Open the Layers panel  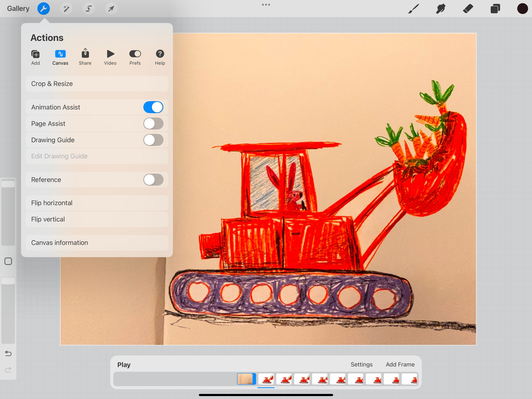495,9
